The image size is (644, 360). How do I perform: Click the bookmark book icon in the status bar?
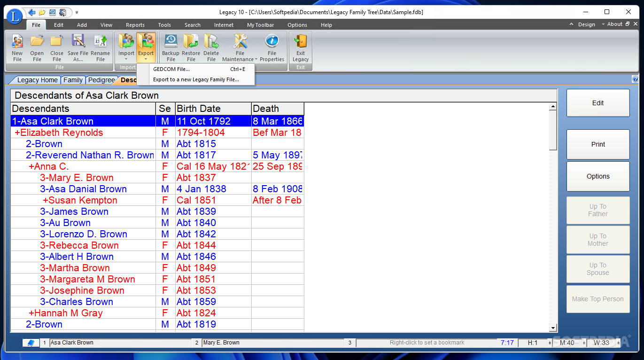point(31,343)
